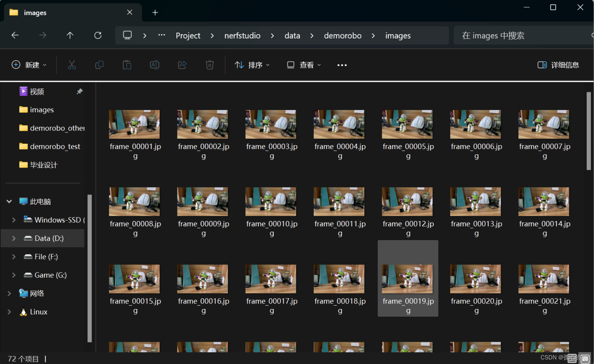Screen dimensions: 594x364
Task: Toggle the 详细信息 details pane
Action: (x=558, y=65)
